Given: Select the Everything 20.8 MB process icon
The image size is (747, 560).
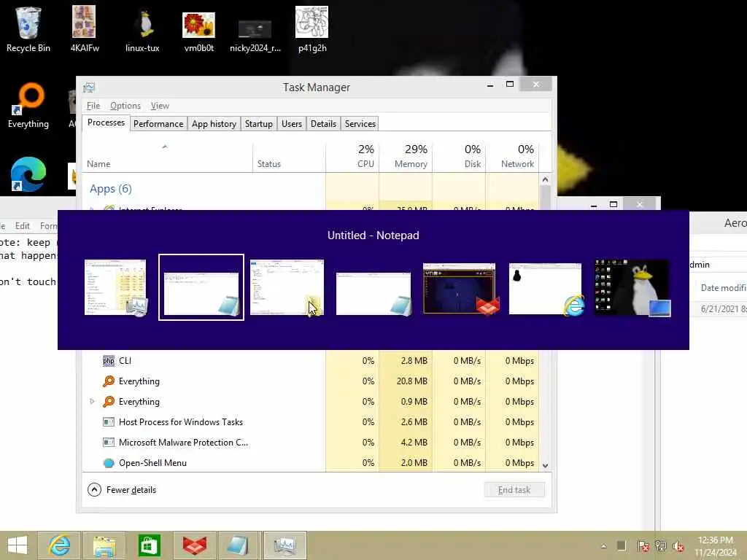Looking at the screenshot, I should pos(109,381).
